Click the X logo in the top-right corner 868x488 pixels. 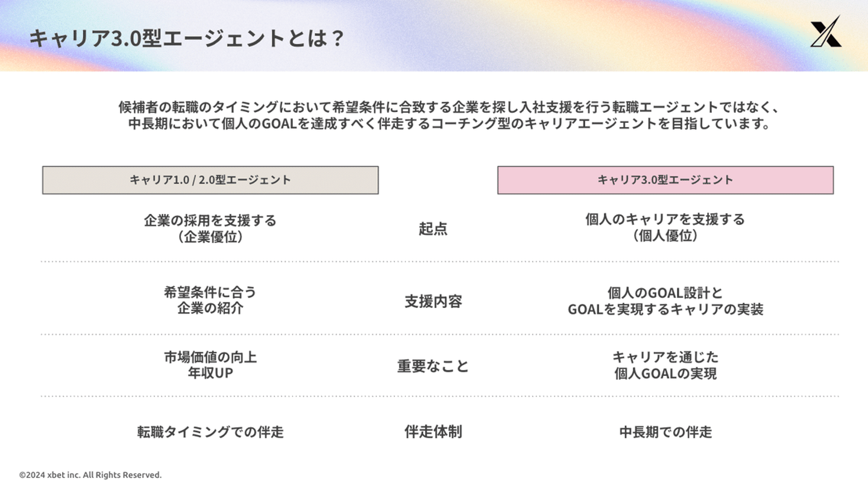(825, 31)
